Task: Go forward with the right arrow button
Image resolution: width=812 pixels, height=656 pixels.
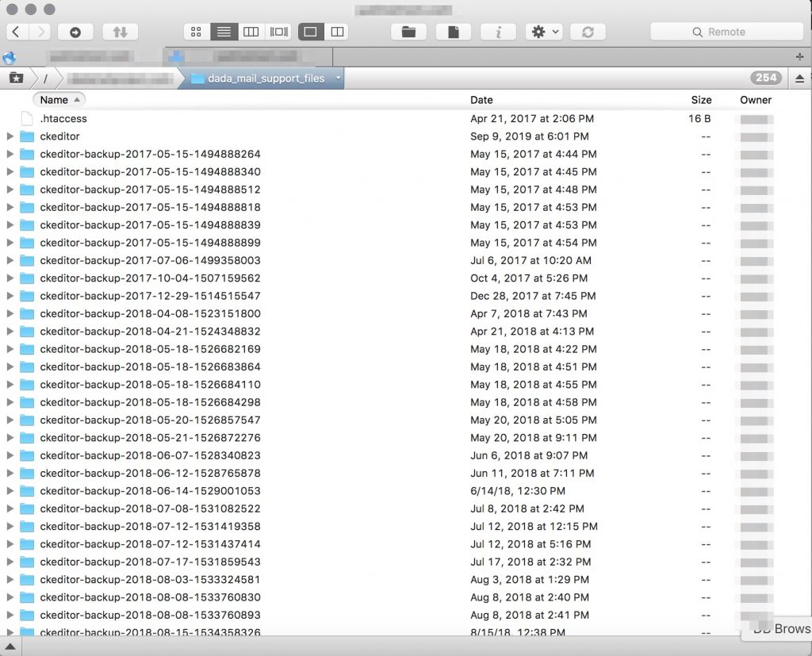Action: (x=40, y=32)
